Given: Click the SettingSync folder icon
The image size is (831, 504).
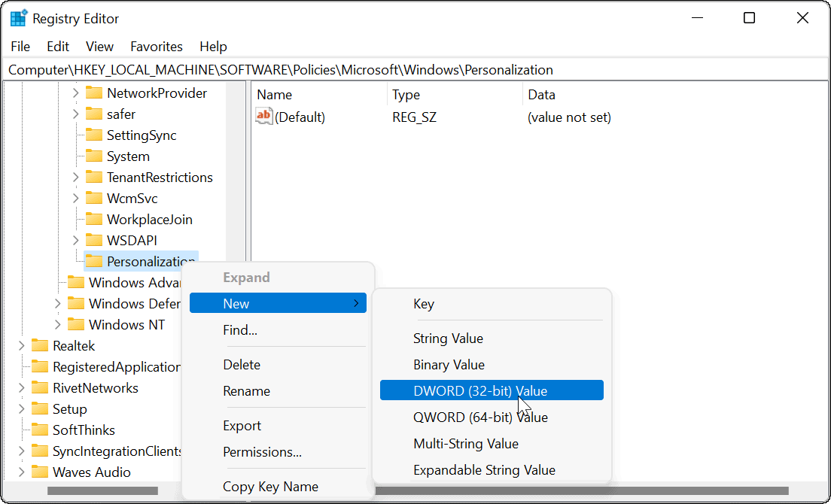Looking at the screenshot, I should tap(93, 135).
